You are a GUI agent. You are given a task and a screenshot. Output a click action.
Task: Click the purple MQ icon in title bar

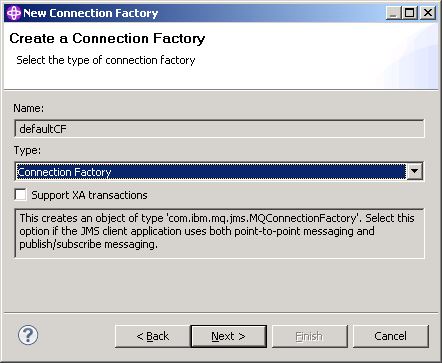(x=14, y=13)
